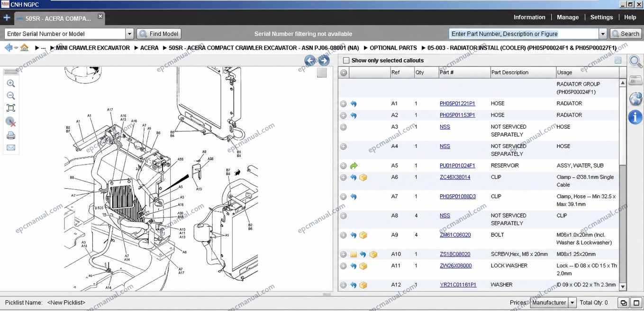Go to next figure with right arrow
644x311 pixels.
pyautogui.click(x=324, y=60)
